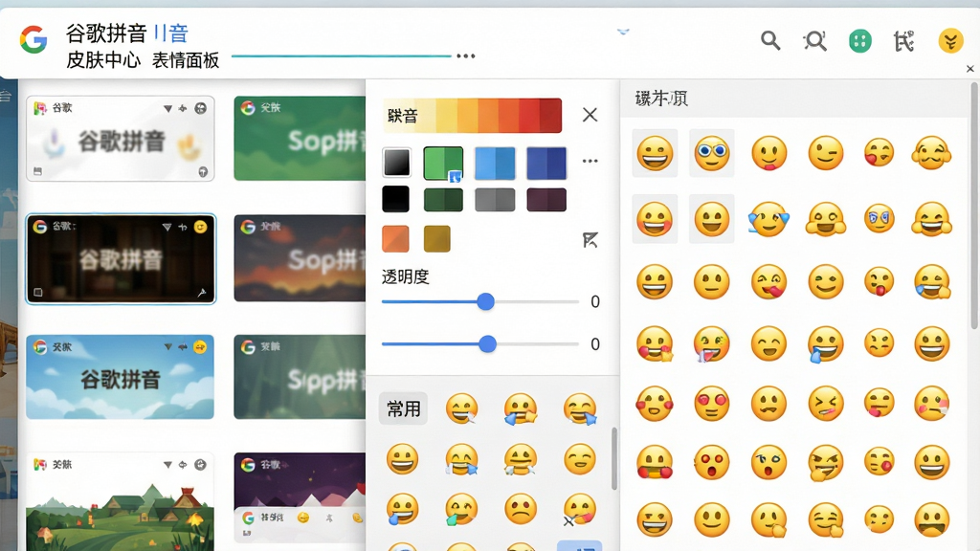Pick the surprised red-eyed open-mouth emoji

click(x=712, y=463)
